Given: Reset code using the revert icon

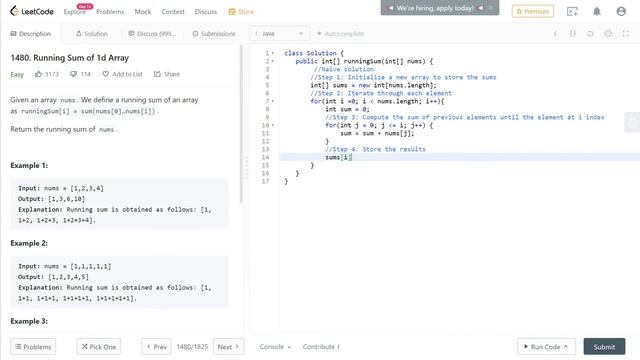Looking at the screenshot, I should point(590,33).
